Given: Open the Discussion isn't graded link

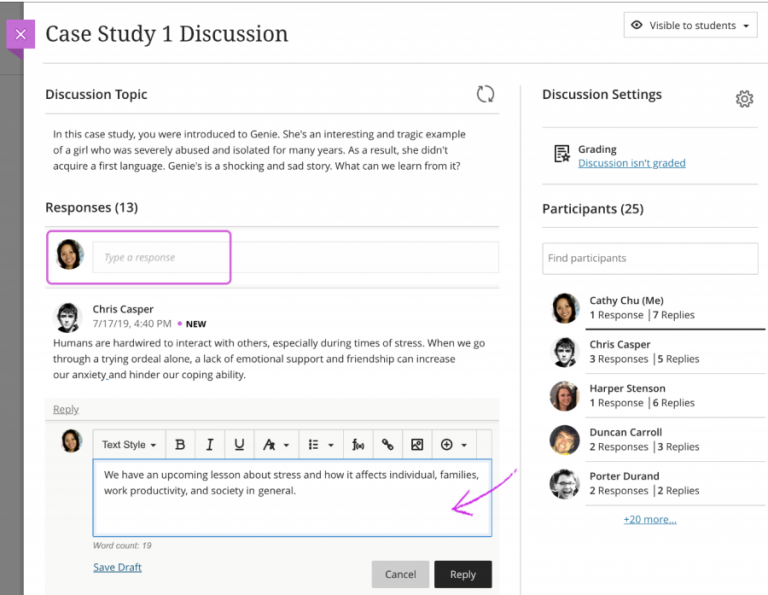Looking at the screenshot, I should coord(631,163).
